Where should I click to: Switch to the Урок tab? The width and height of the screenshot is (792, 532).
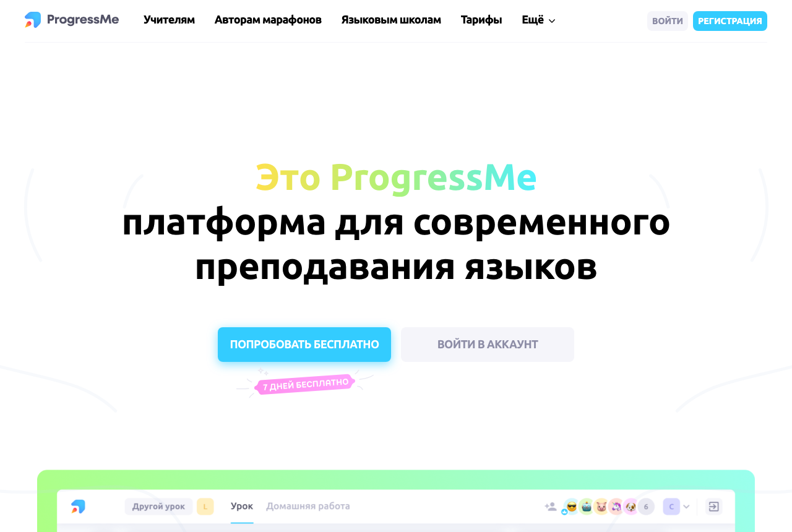coord(242,507)
